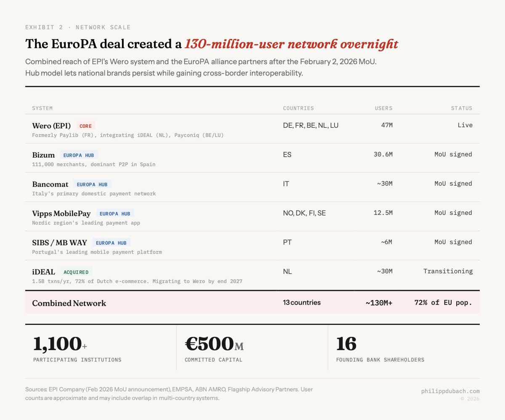Click the green ACQUIRED badge next to iDEAL
This screenshot has height=420, width=505.
click(76, 272)
